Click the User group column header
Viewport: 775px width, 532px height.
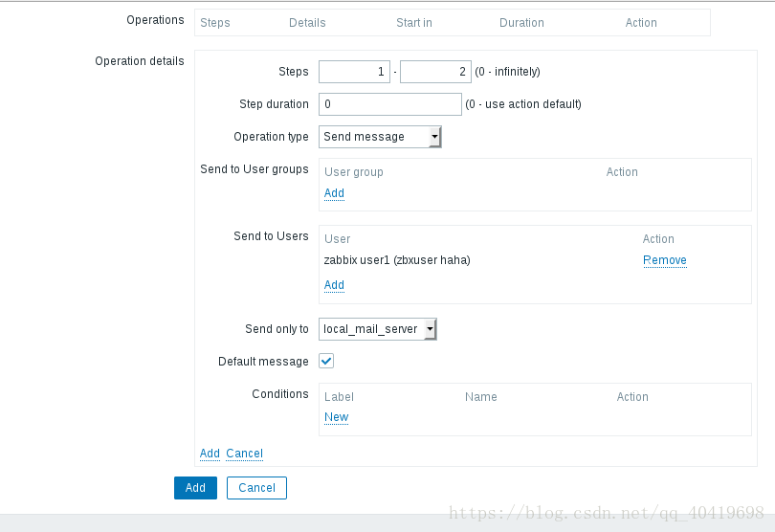click(x=353, y=172)
